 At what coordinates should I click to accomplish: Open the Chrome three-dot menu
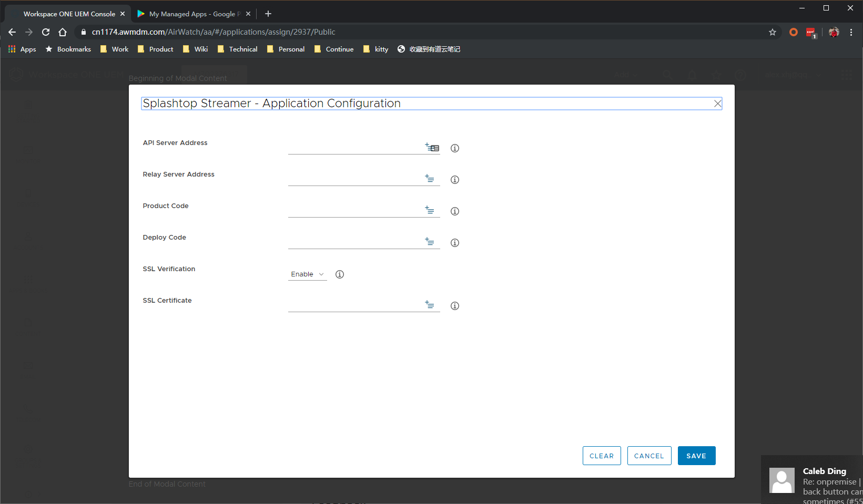pyautogui.click(x=851, y=32)
